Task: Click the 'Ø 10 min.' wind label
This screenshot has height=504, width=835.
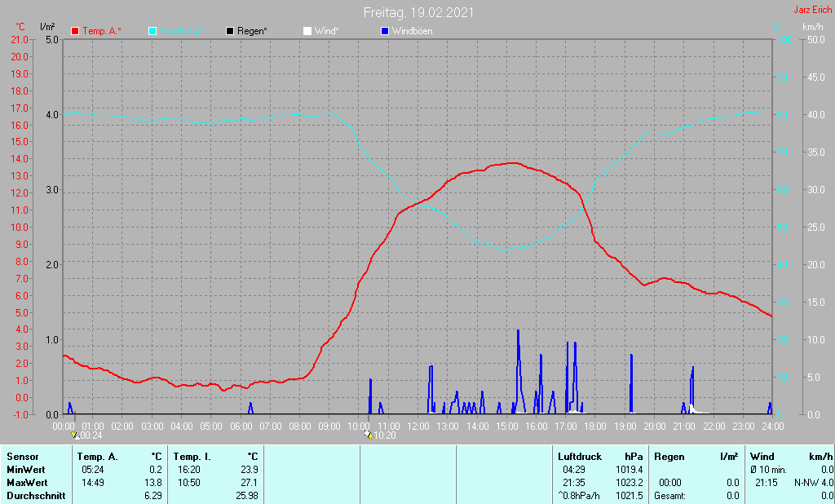Action: (768, 470)
